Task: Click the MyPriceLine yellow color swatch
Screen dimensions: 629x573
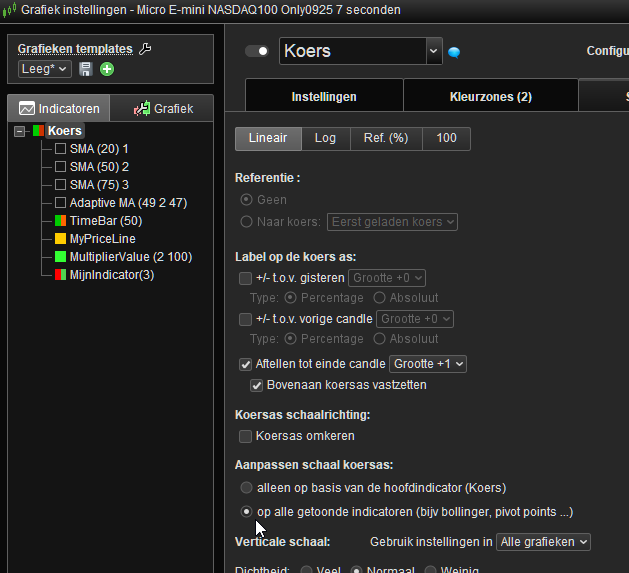Action: pos(60,239)
